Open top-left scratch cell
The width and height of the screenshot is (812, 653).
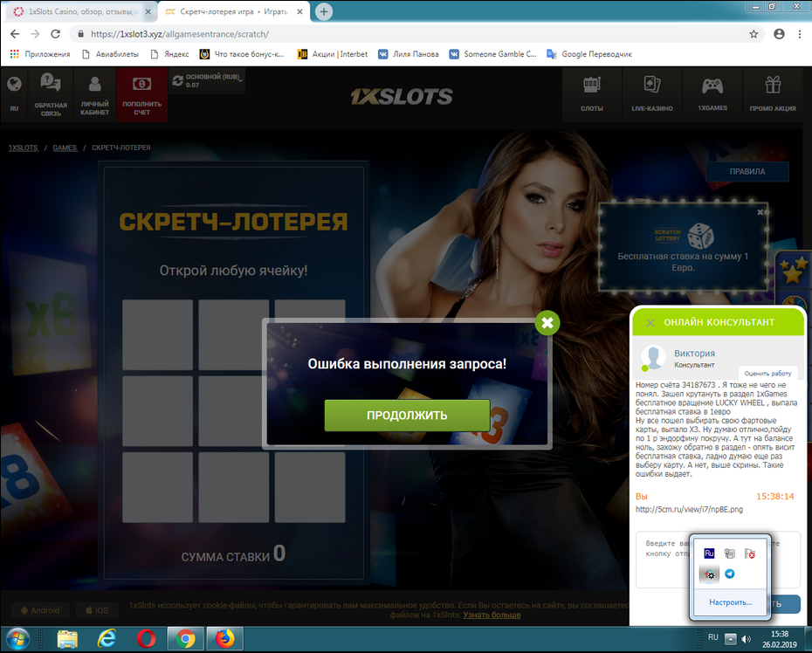[x=157, y=334]
